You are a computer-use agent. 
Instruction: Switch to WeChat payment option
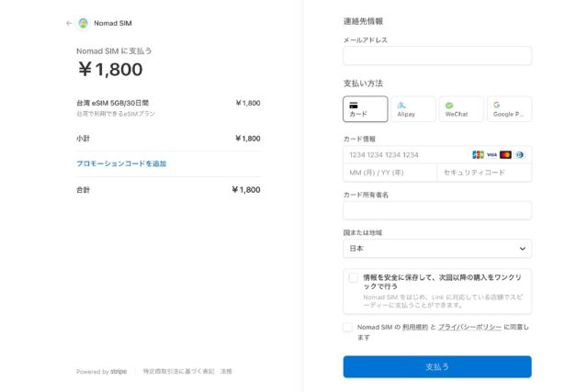pyautogui.click(x=460, y=109)
